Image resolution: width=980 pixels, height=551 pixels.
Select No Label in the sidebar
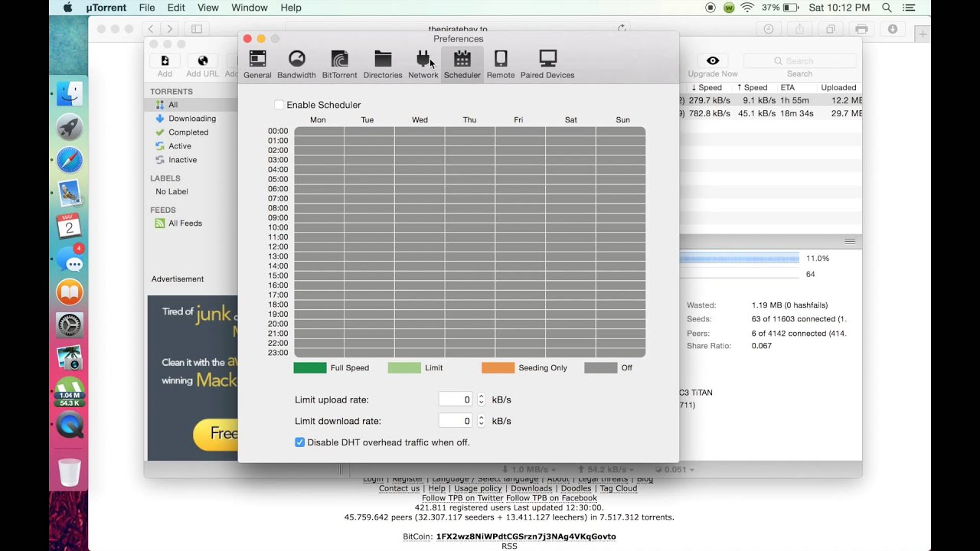(171, 191)
